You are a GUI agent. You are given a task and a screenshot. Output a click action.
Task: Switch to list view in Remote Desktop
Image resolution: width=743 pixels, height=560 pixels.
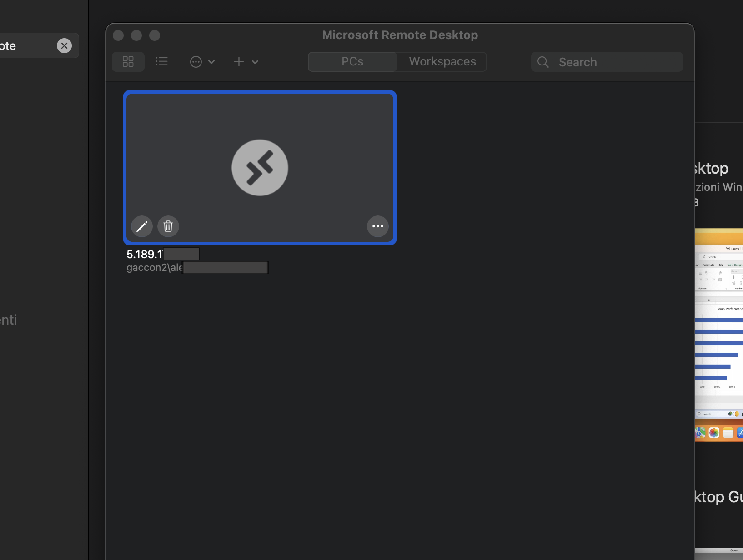click(162, 61)
